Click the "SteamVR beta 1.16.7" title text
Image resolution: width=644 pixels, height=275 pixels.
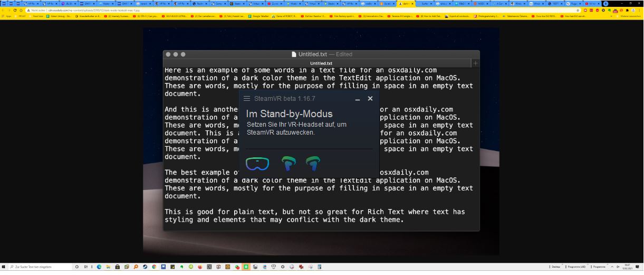click(x=285, y=99)
